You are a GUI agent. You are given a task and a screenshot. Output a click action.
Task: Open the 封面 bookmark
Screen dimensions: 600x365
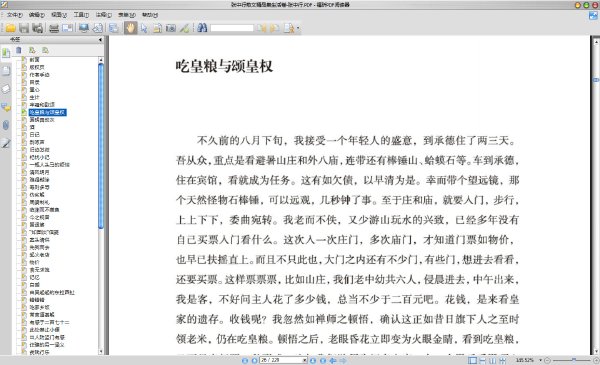coord(34,60)
